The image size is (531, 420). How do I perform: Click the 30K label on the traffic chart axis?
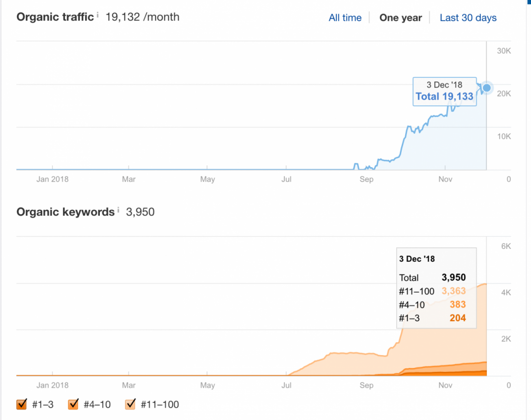pos(504,51)
